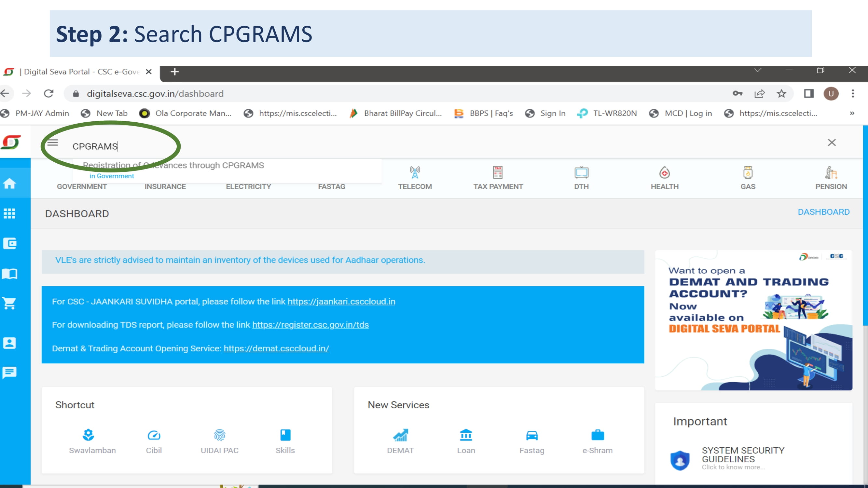Select the TAX PAYMENT service category
868x488 pixels.
tap(498, 178)
